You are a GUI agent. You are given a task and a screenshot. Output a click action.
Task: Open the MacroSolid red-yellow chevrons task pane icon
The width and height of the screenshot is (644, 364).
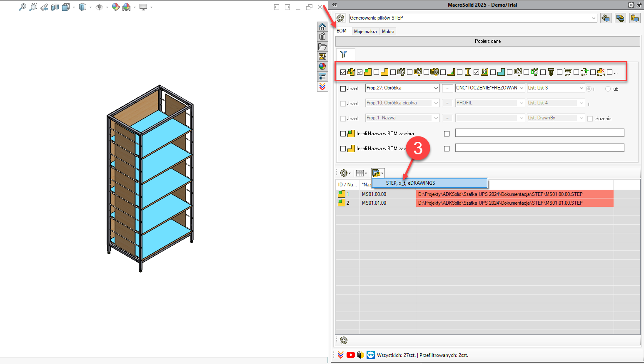point(322,87)
